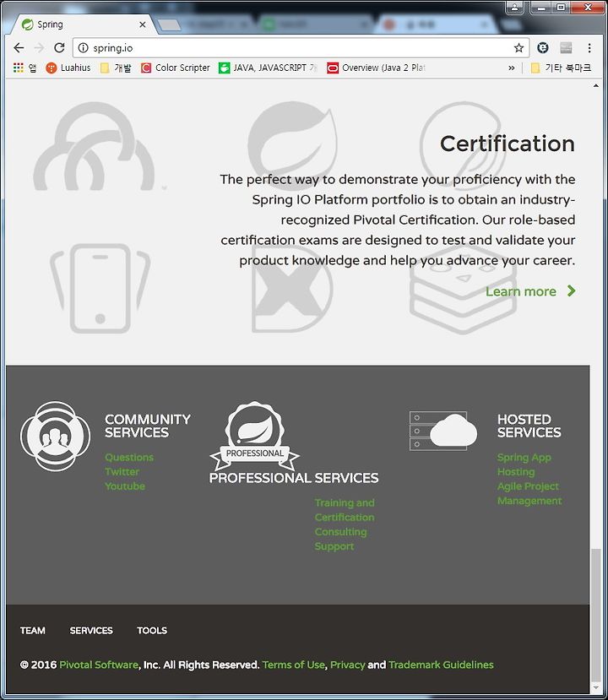This screenshot has height=700, width=608.
Task: Click the vertical scrollbar thumb
Action: 595,614
